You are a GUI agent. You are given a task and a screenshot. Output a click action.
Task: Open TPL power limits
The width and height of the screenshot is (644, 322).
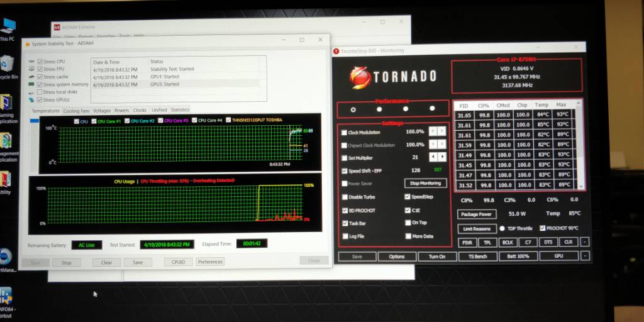click(x=487, y=242)
